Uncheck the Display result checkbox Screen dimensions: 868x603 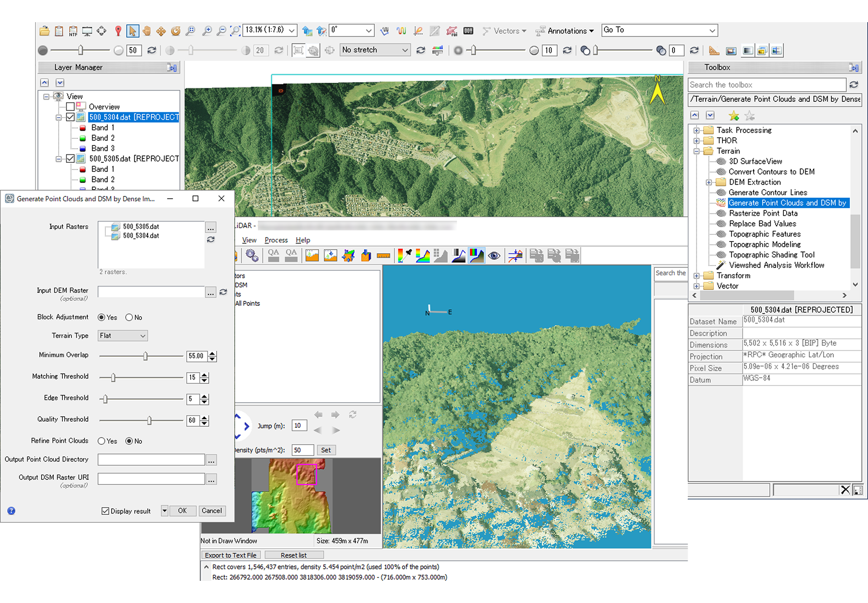[105, 511]
